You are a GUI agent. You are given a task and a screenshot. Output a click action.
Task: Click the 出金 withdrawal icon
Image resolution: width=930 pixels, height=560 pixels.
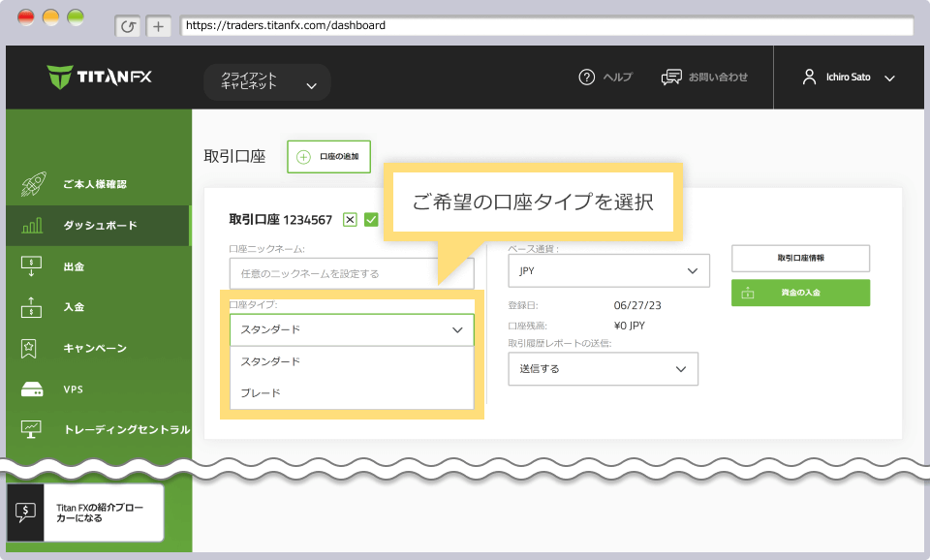[x=31, y=266]
